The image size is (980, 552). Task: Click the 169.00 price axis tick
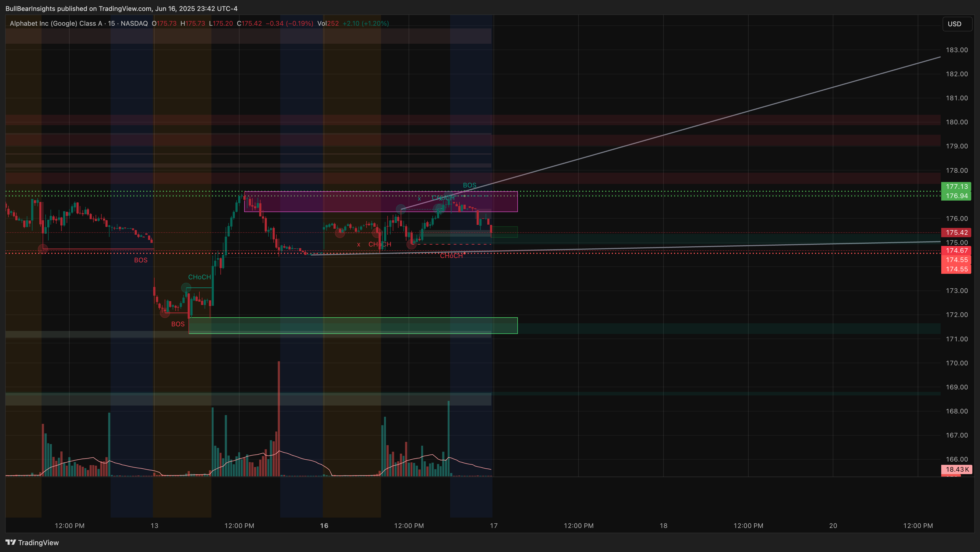click(957, 387)
